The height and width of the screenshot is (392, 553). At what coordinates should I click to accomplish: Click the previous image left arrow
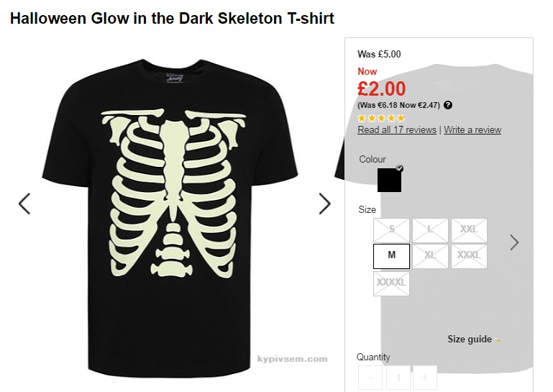point(24,204)
